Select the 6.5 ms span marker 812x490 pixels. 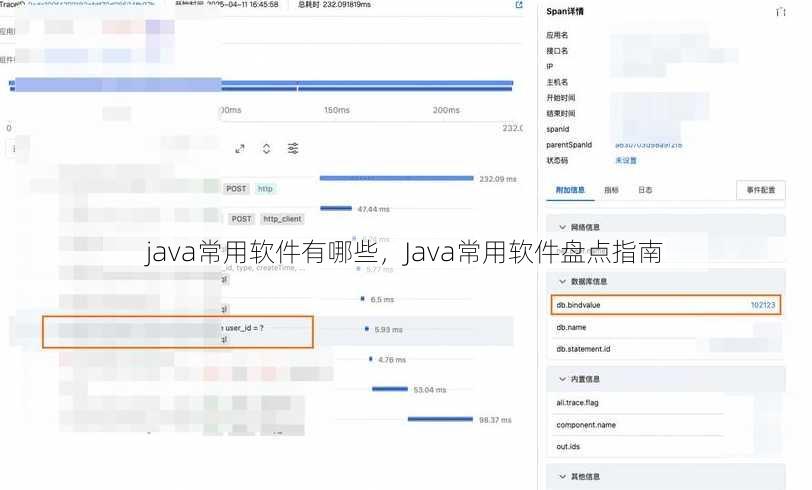pos(362,299)
